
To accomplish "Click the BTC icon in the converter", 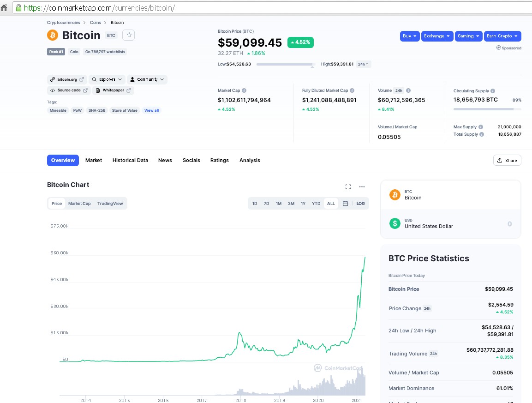I will pos(395,195).
